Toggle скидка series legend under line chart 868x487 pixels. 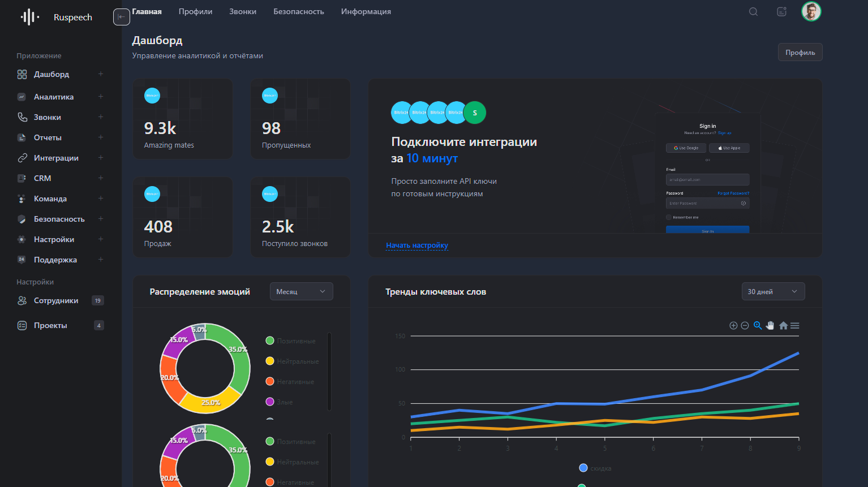point(595,468)
